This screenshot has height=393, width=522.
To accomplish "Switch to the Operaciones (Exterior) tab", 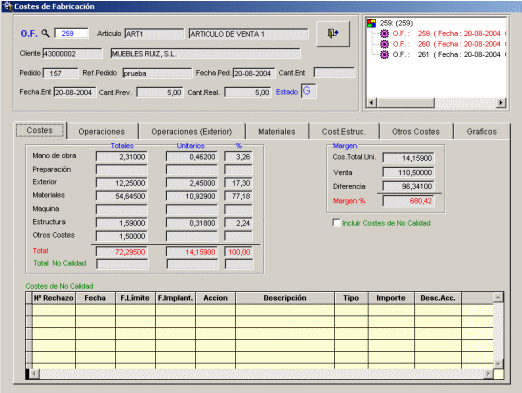I will (x=192, y=132).
